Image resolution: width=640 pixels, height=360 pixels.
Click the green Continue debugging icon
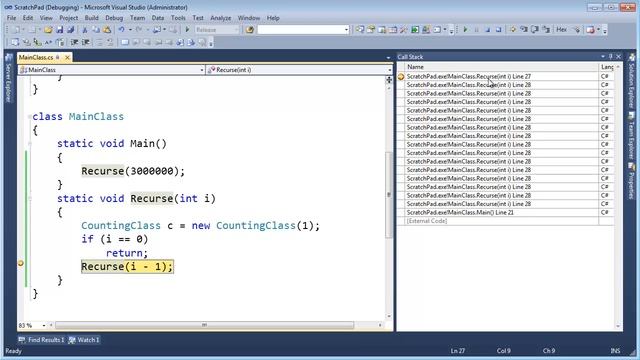465,30
